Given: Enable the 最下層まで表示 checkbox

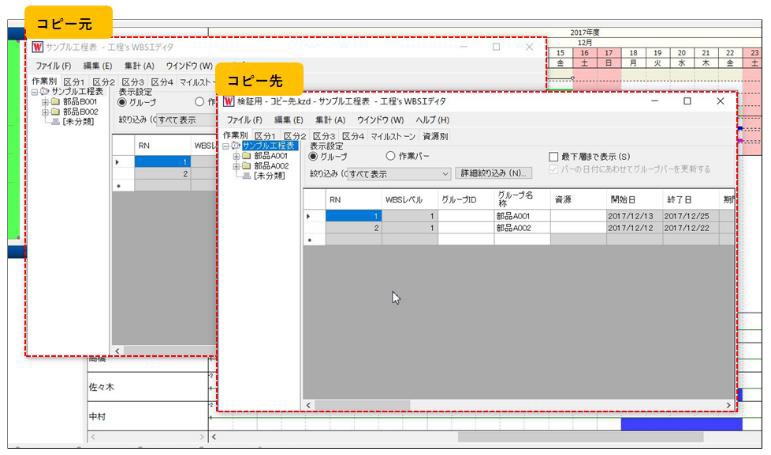Looking at the screenshot, I should (554, 157).
